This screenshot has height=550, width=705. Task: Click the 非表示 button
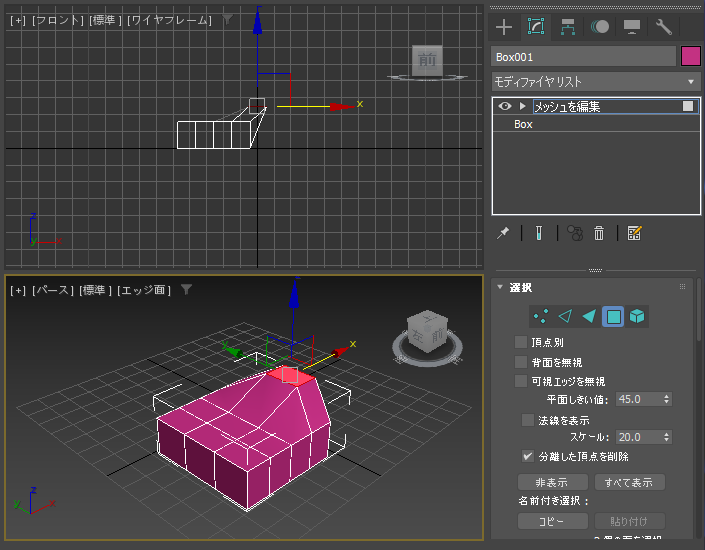point(553,483)
